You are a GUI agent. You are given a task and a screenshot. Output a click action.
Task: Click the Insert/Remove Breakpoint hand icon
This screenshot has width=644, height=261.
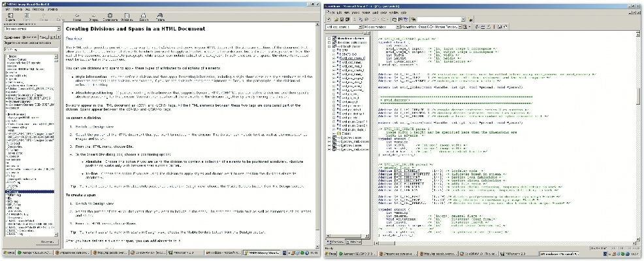pos(504,27)
